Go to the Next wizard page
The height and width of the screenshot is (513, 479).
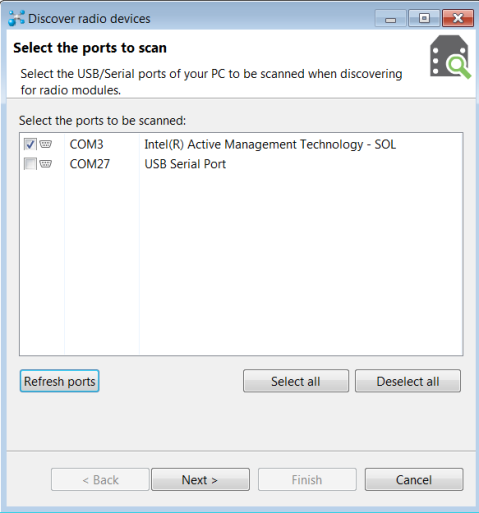pyautogui.click(x=200, y=480)
